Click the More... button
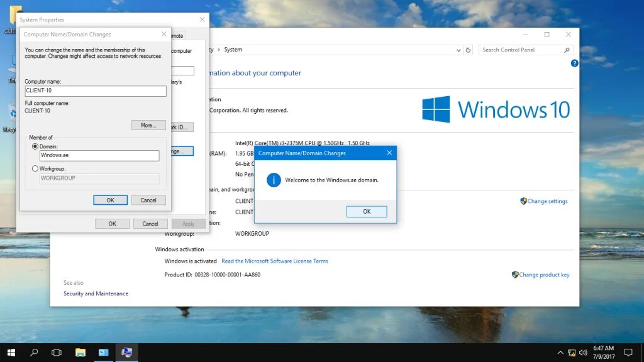644x362 pixels. point(148,125)
